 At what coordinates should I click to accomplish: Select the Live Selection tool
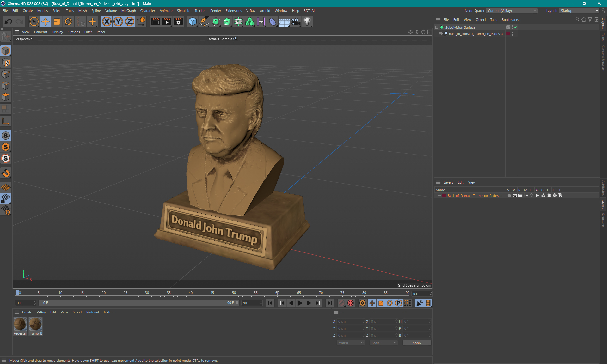point(34,21)
